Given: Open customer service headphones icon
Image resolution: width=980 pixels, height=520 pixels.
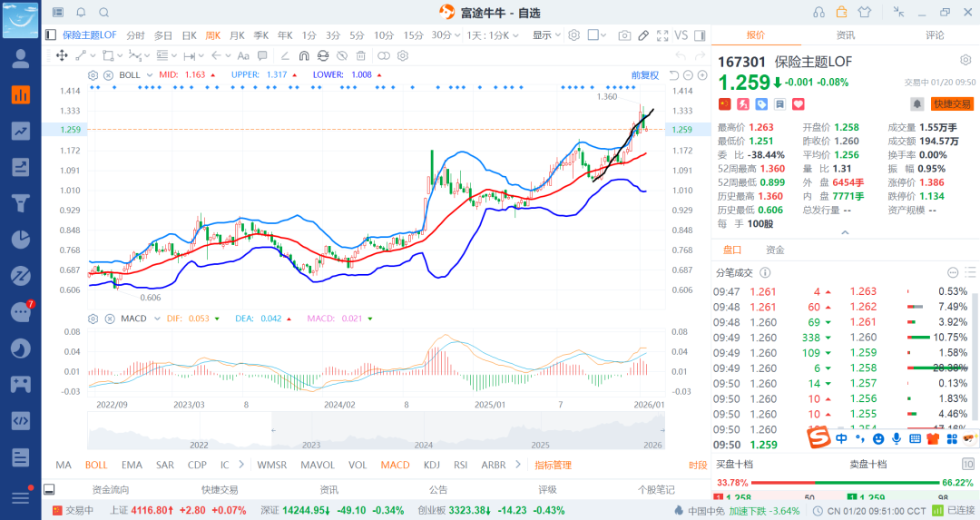Looking at the screenshot, I should 819,13.
